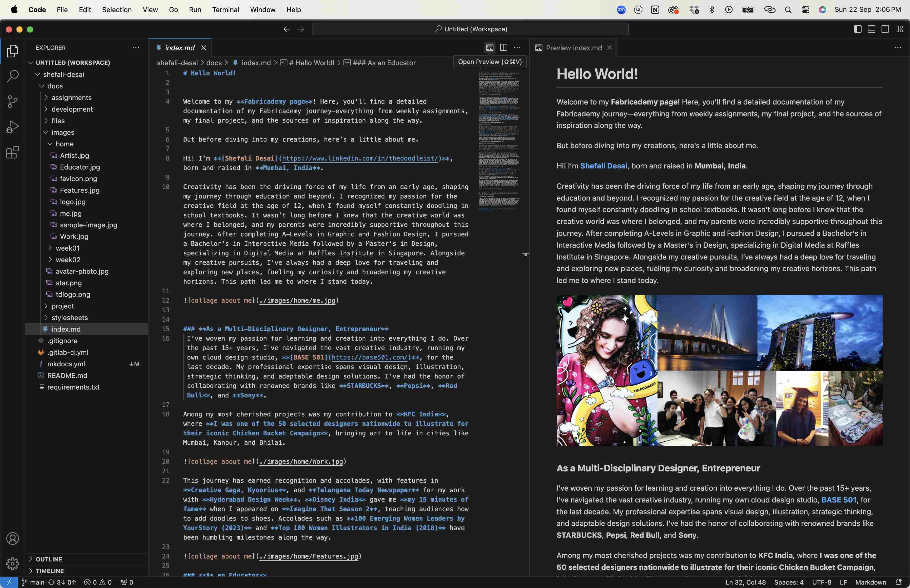The width and height of the screenshot is (910, 588).
Task: Switch to the Preview index.md tab
Action: coord(573,48)
